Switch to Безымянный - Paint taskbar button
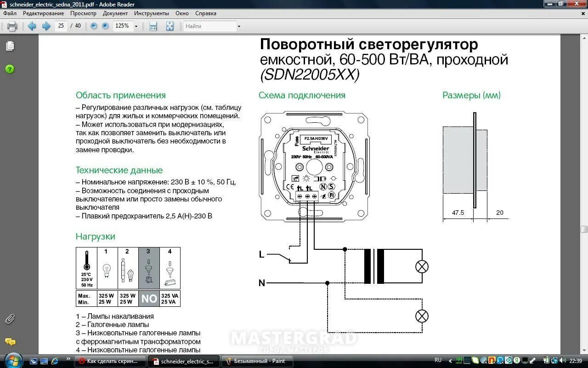Screen dimensions: 588x368 pyautogui.click(x=257, y=361)
